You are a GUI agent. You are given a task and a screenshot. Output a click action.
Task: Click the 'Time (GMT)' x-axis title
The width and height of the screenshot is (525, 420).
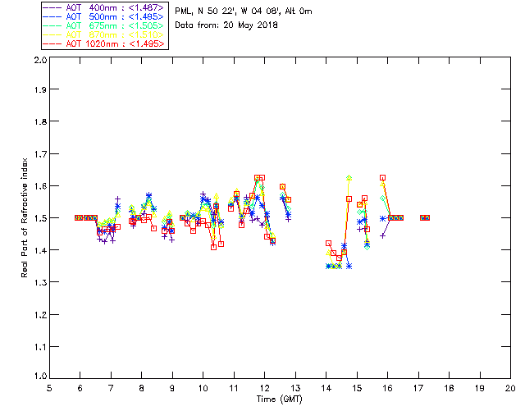[x=279, y=399]
